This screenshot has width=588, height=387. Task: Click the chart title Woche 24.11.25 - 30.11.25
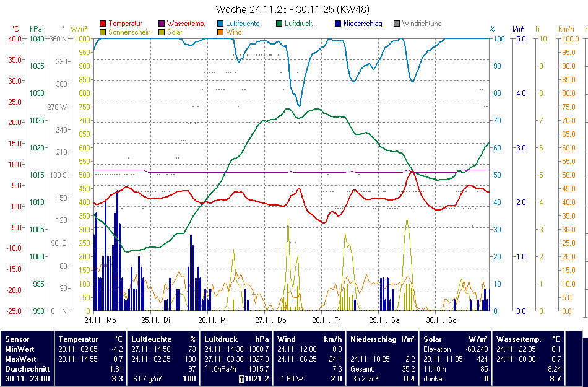[x=293, y=10]
